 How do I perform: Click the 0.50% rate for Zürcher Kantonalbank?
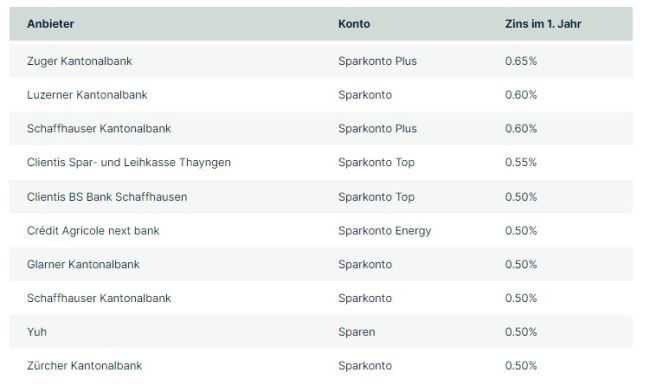tap(521, 366)
